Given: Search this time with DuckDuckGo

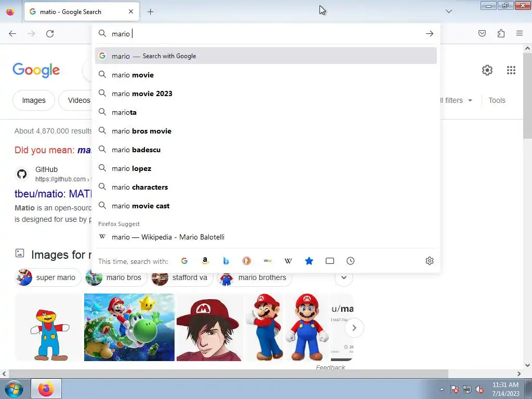Looking at the screenshot, I should click(x=247, y=261).
